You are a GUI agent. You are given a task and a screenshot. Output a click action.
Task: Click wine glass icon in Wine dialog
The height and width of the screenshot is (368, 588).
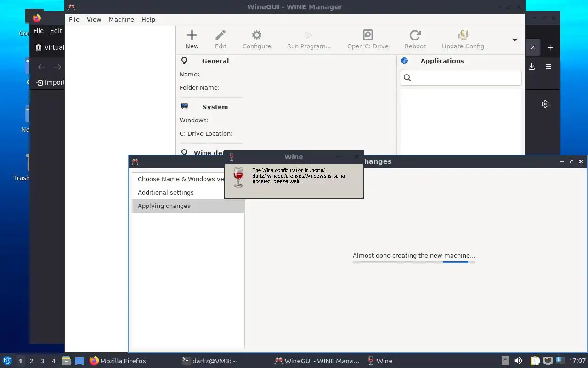click(x=238, y=177)
